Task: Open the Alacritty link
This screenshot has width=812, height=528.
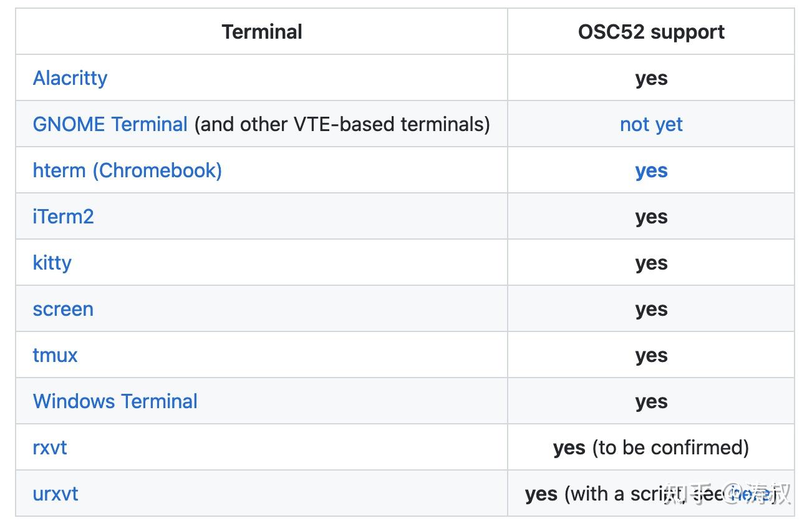Action: (70, 78)
